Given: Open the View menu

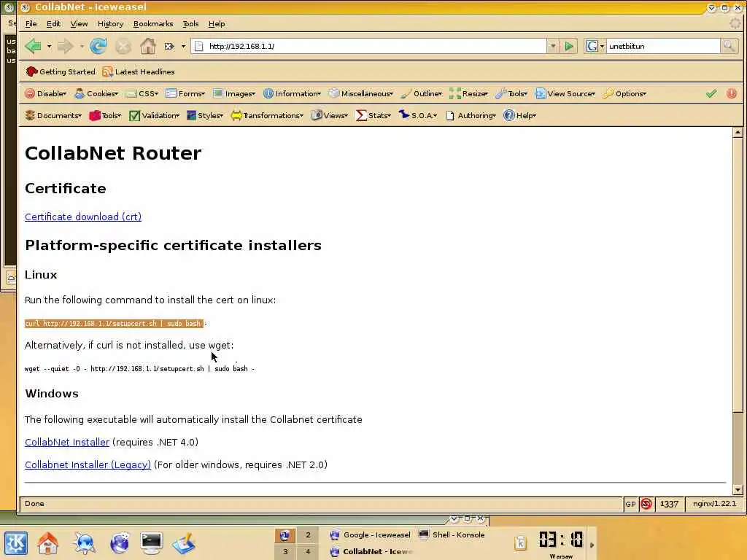Looking at the screenshot, I should coord(79,24).
